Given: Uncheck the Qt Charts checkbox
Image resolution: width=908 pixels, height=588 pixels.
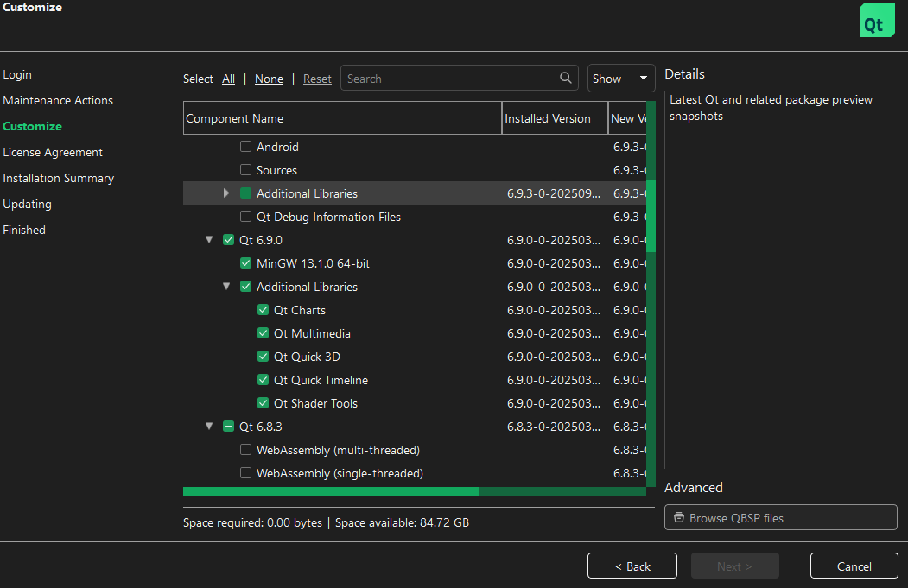Looking at the screenshot, I should pyautogui.click(x=264, y=310).
